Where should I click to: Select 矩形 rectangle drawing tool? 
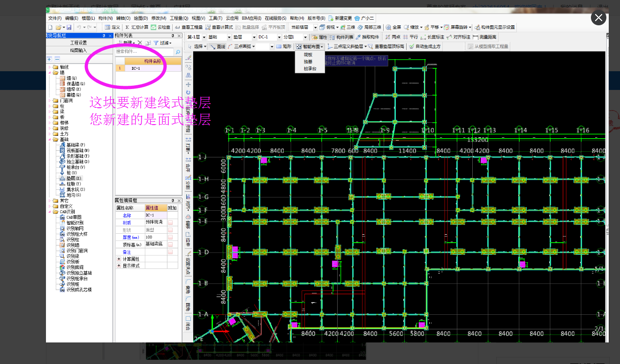[284, 46]
